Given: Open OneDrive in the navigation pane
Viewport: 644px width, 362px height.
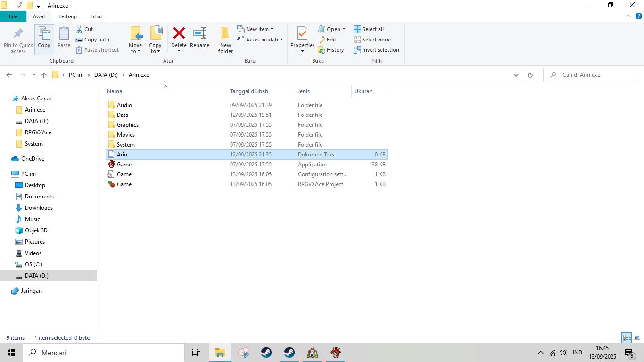Looking at the screenshot, I should pyautogui.click(x=33, y=159).
